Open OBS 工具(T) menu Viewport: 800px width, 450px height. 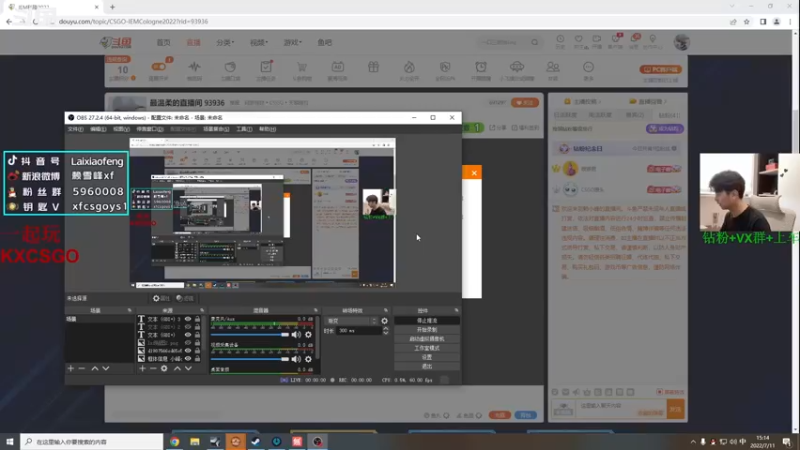pyautogui.click(x=244, y=130)
